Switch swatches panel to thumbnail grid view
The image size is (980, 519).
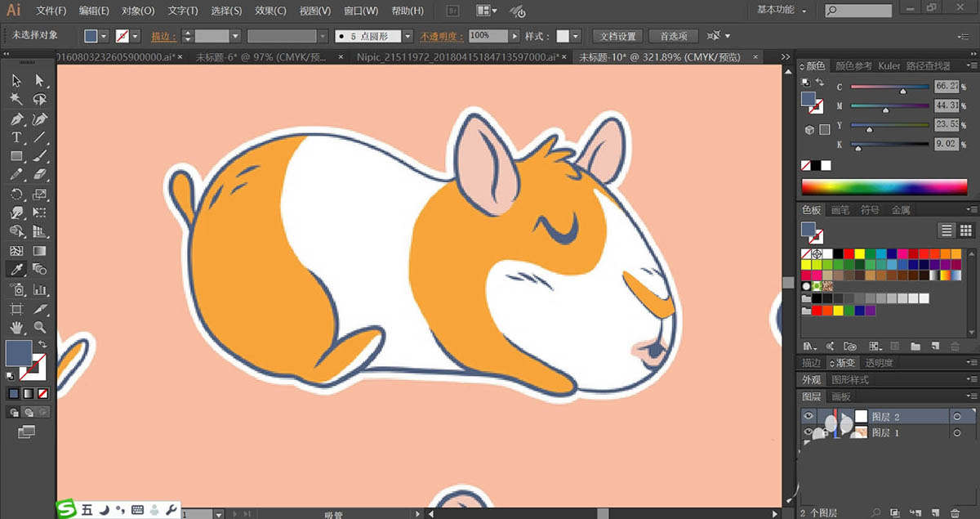pyautogui.click(x=967, y=230)
